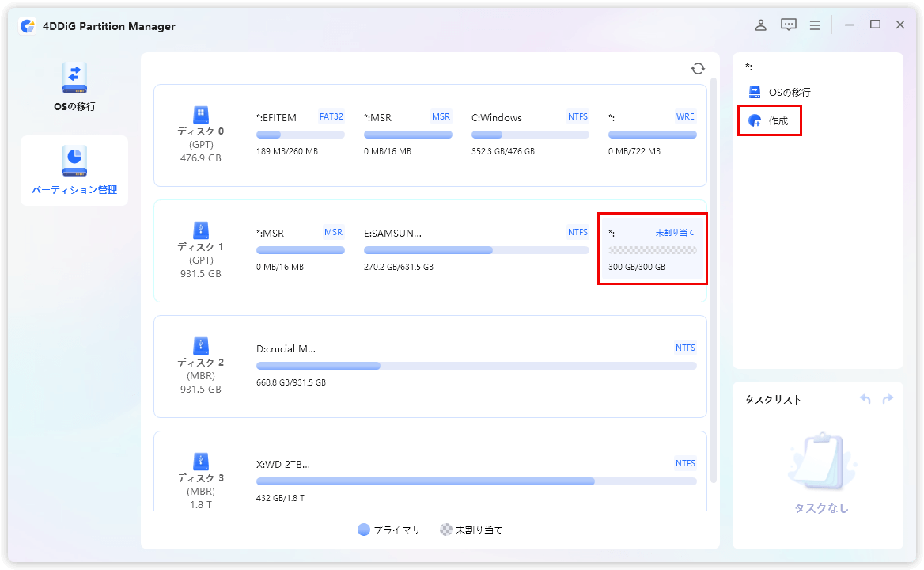Click the 未割り当て legend pattern dot

446,530
